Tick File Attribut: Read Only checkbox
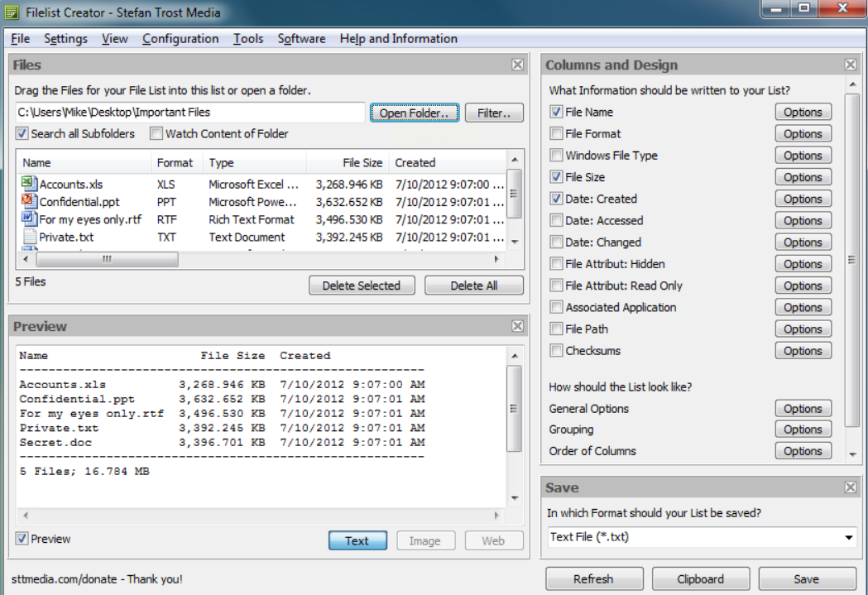868x595 pixels. (556, 285)
